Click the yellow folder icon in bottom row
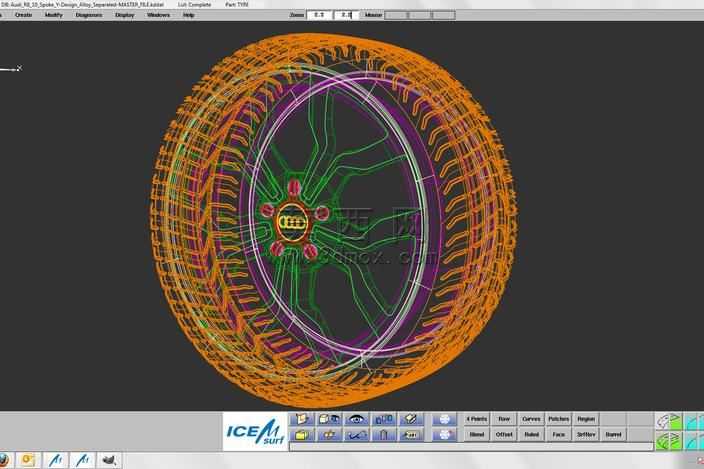 [x=302, y=434]
